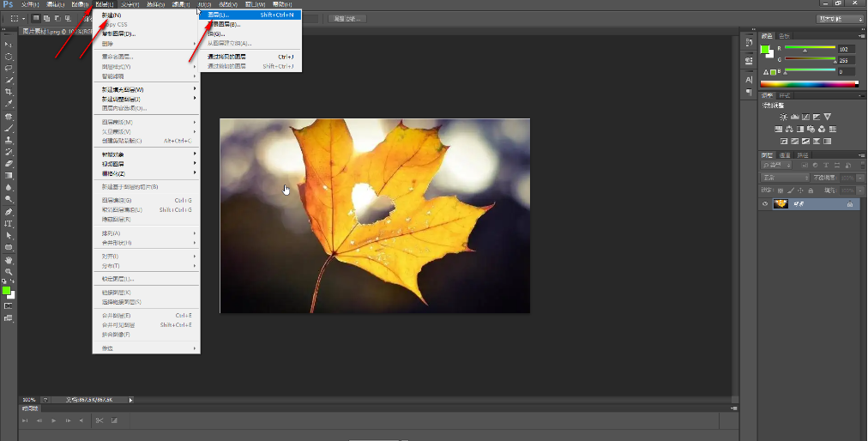Click the Type (T) tool
Image resolution: width=868 pixels, height=441 pixels.
[x=9, y=223]
